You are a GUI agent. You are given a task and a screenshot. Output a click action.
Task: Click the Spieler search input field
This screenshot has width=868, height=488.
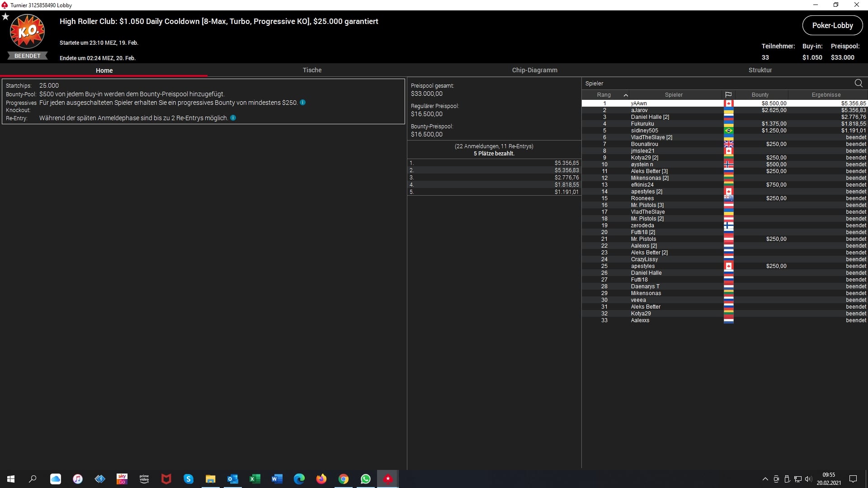714,83
